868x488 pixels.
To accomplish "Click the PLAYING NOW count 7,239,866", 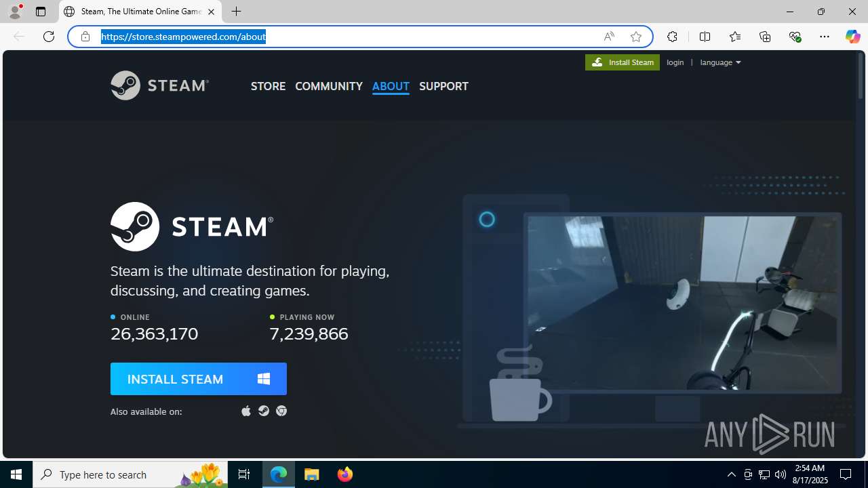I will (x=309, y=333).
